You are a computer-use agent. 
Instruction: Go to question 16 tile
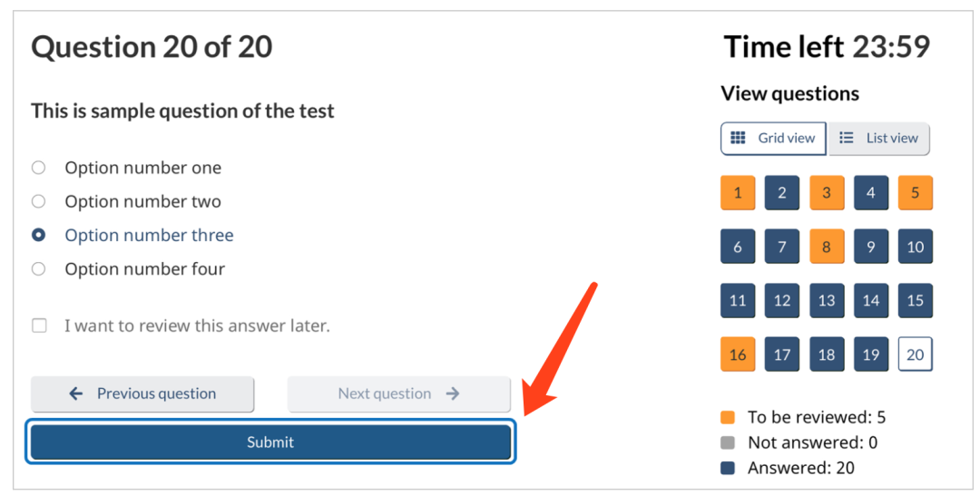[x=738, y=354]
